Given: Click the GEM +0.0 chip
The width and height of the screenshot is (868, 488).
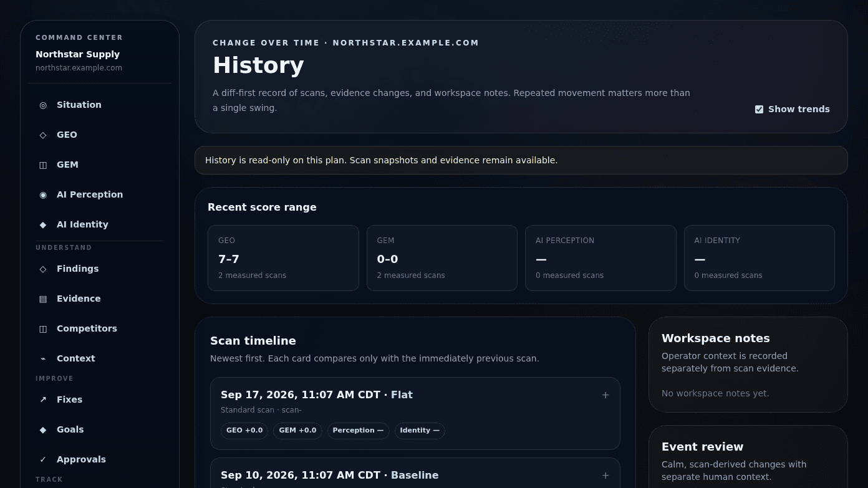Looking at the screenshot, I should tap(297, 431).
